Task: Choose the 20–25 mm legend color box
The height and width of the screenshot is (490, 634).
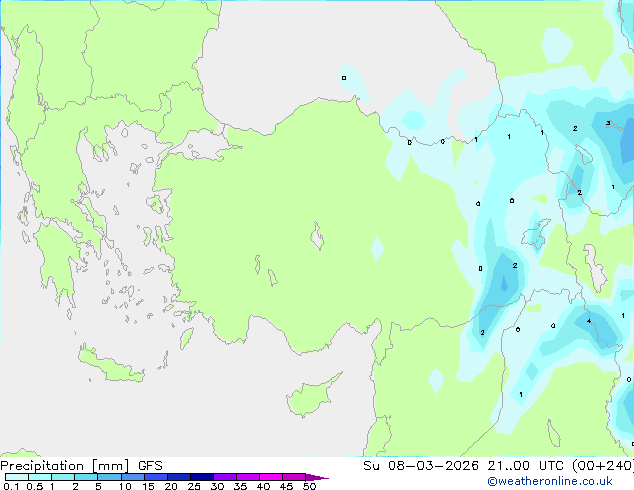Action: point(178,477)
